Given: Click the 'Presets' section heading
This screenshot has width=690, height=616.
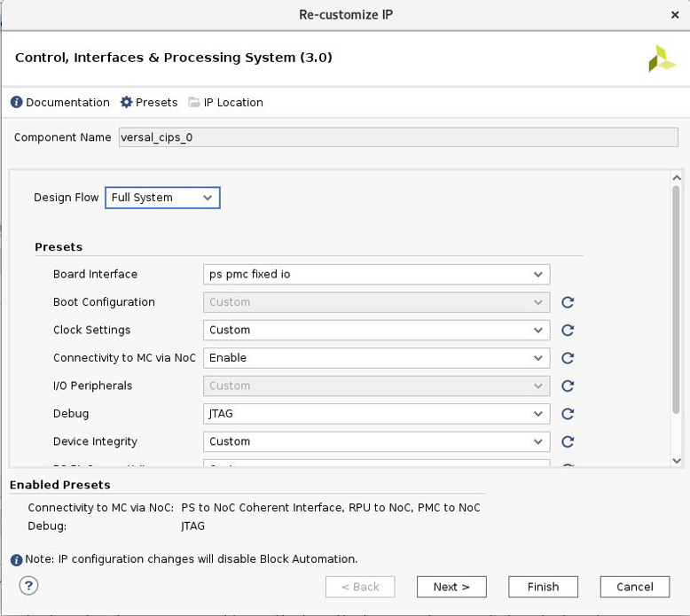Looking at the screenshot, I should (59, 246).
